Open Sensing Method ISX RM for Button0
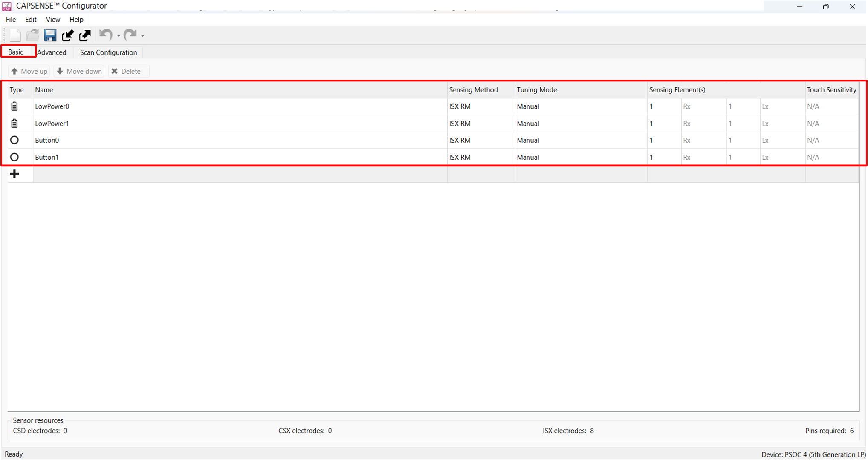This screenshot has height=460, width=868. click(x=481, y=140)
